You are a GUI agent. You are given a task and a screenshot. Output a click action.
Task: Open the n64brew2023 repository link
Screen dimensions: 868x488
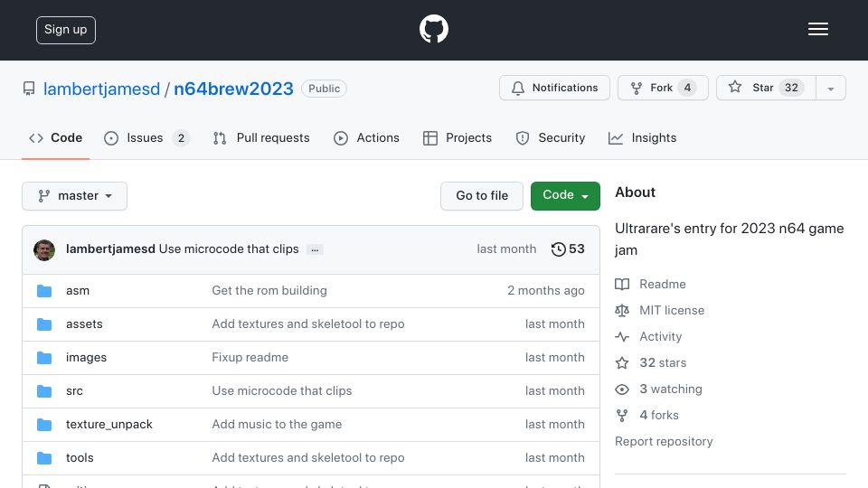233,89
